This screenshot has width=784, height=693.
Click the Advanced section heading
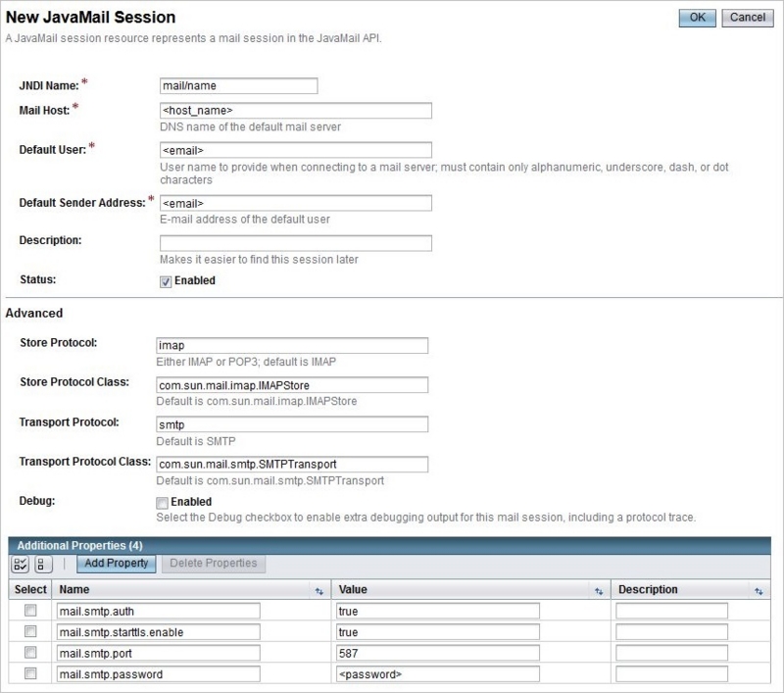(x=34, y=313)
